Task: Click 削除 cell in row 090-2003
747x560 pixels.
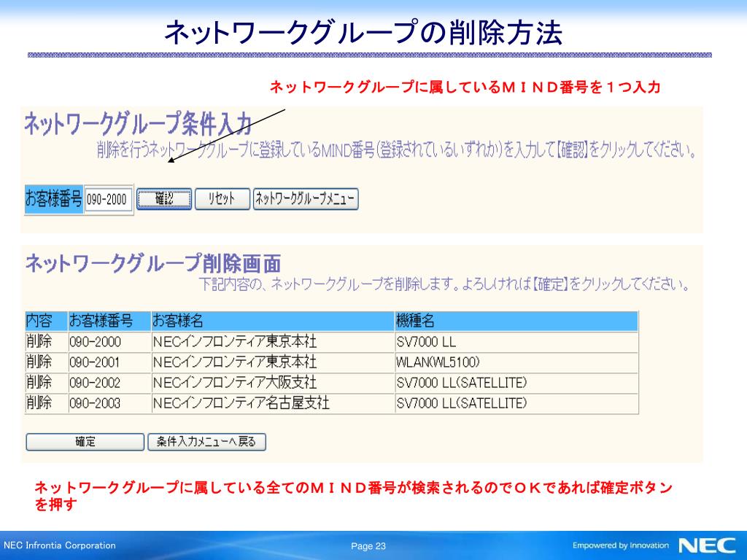Action: pyautogui.click(x=46, y=403)
